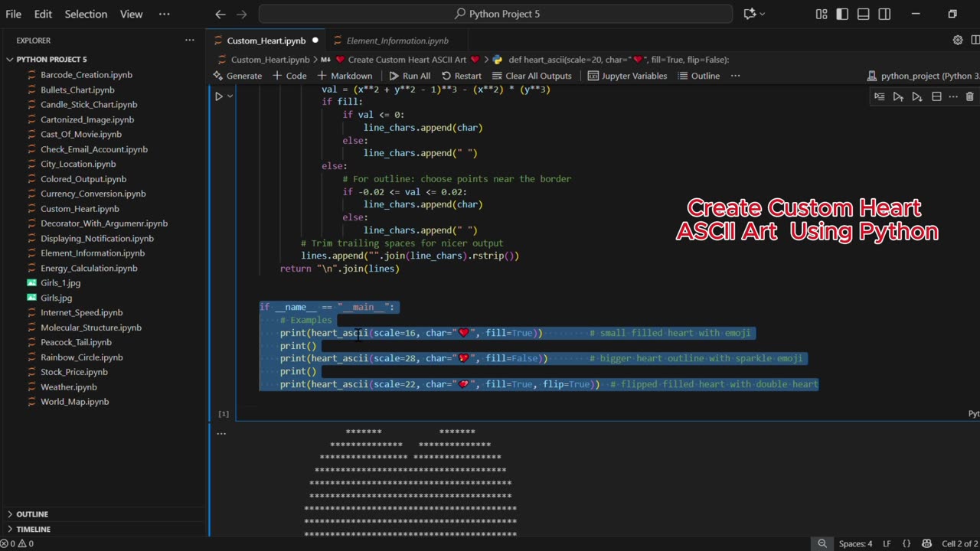Split the cell icon

coord(936,96)
